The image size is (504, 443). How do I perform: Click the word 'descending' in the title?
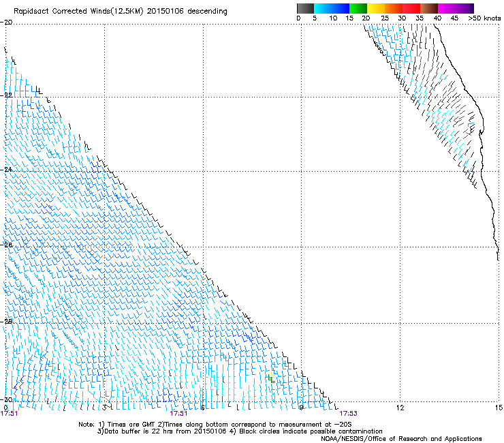[x=207, y=12]
